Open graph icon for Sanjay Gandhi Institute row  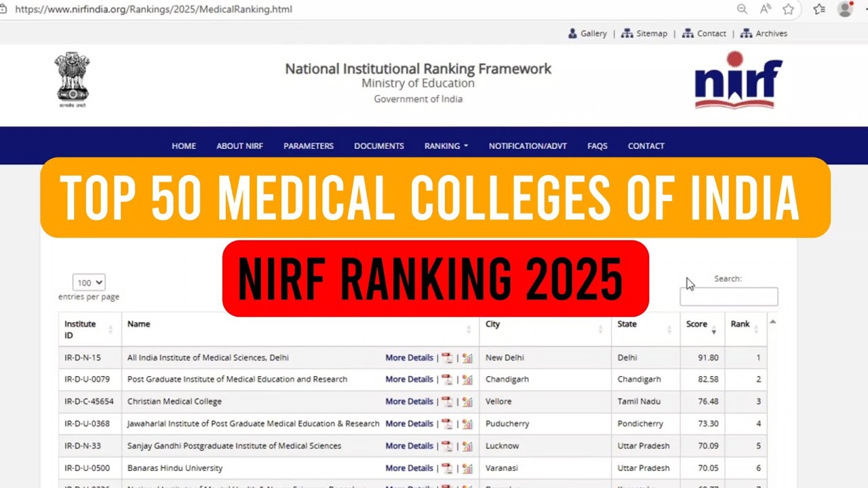coord(467,446)
